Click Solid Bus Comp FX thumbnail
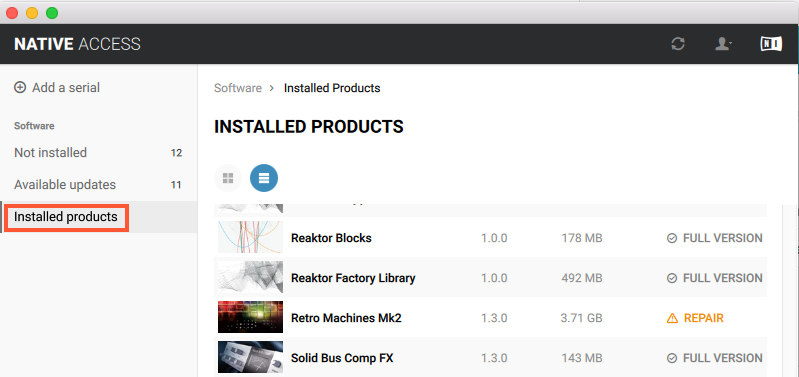 point(250,357)
